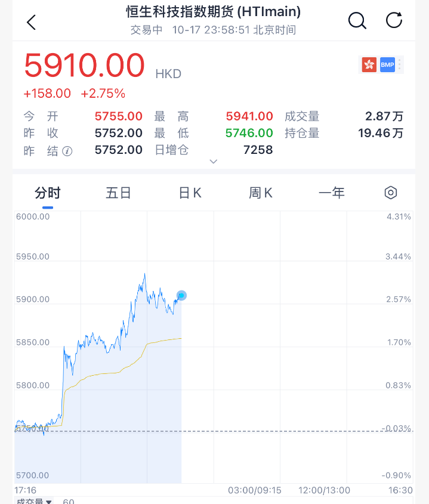The image size is (429, 504).
Task: Select the 周K chart tab
Action: point(261,193)
